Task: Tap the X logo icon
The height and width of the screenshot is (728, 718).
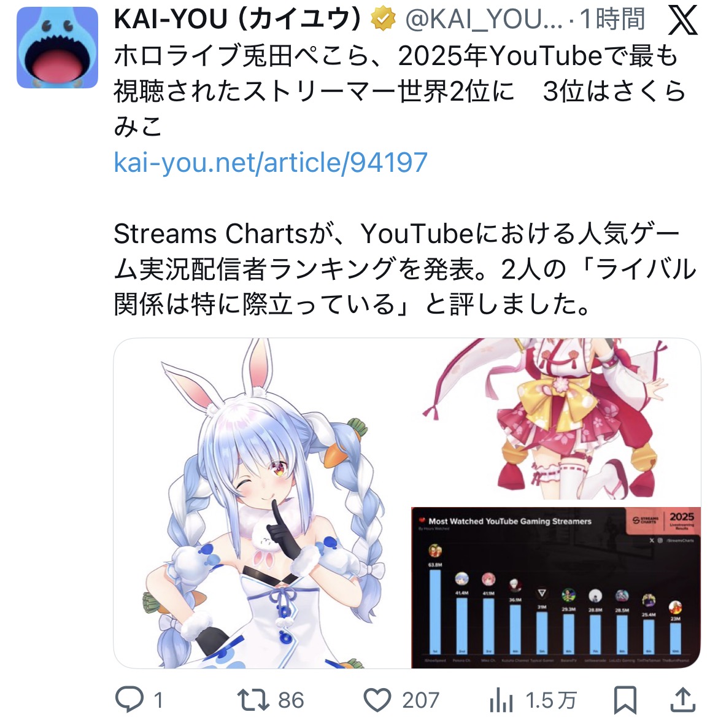Action: click(x=682, y=20)
